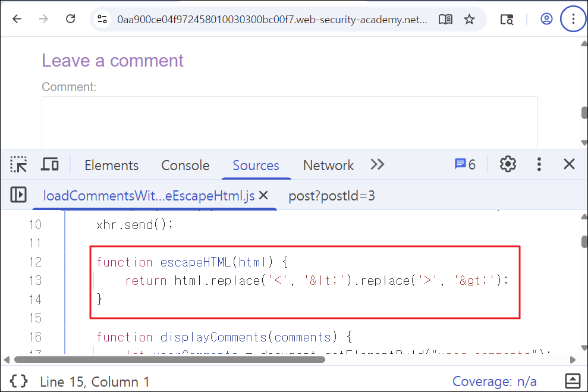This screenshot has height=392, width=588.
Task: Toggle pretty print curly braces
Action: tap(19, 381)
